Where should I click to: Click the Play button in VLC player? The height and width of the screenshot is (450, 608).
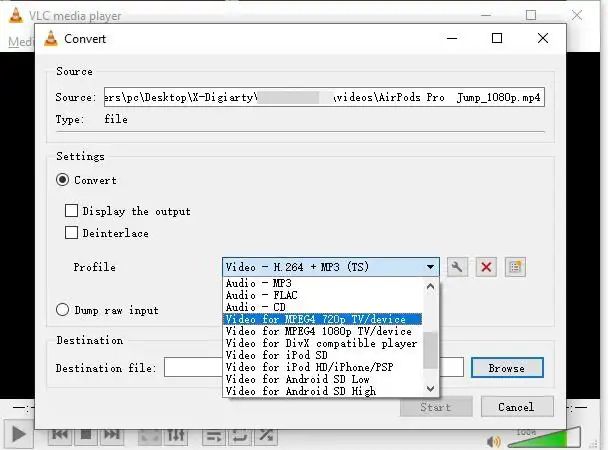coord(18,434)
